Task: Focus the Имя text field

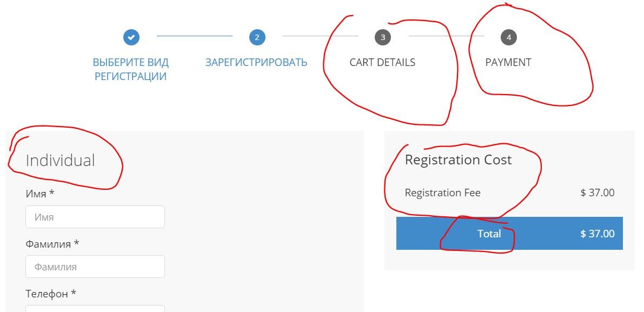Action: pyautogui.click(x=95, y=217)
